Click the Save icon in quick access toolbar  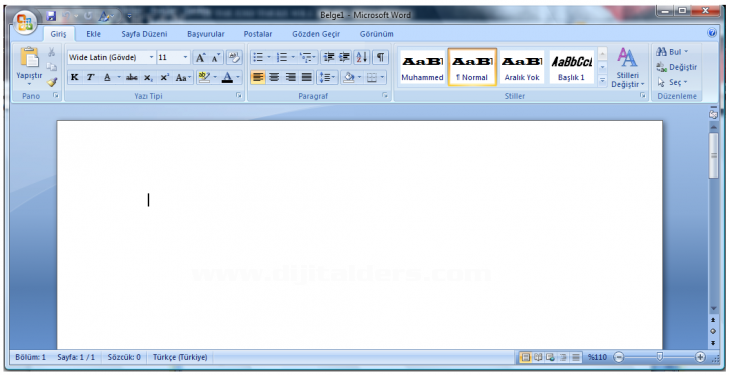pos(51,16)
